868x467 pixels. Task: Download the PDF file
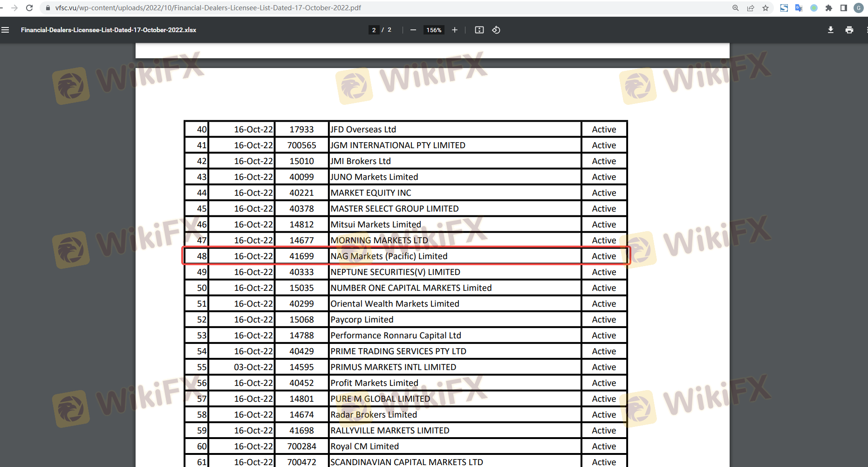(830, 30)
